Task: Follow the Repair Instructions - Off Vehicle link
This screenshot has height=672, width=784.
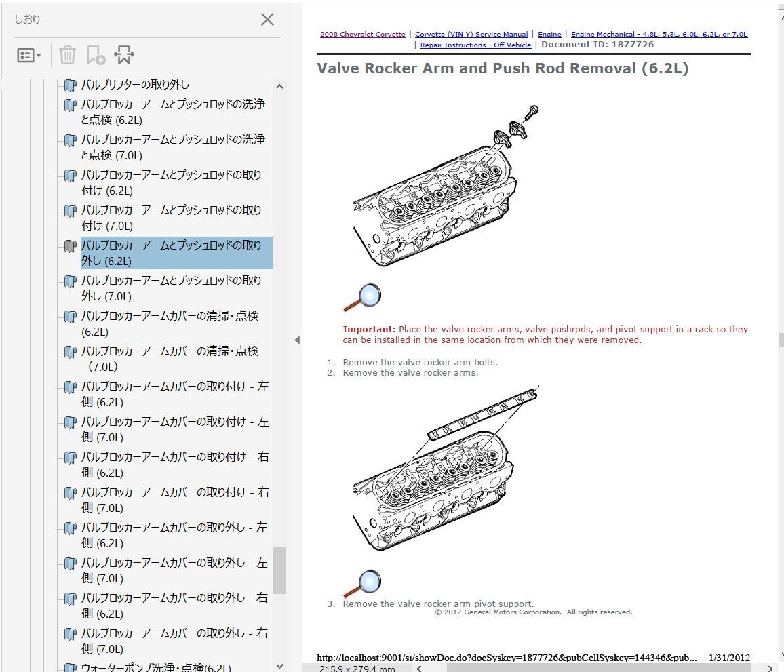Action: point(475,45)
